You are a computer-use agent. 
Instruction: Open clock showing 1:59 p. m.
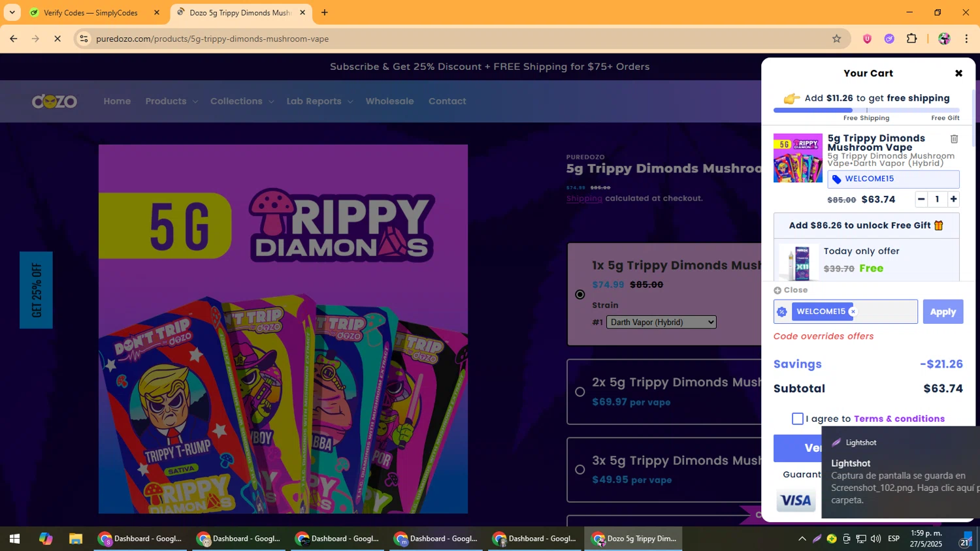[926, 539]
